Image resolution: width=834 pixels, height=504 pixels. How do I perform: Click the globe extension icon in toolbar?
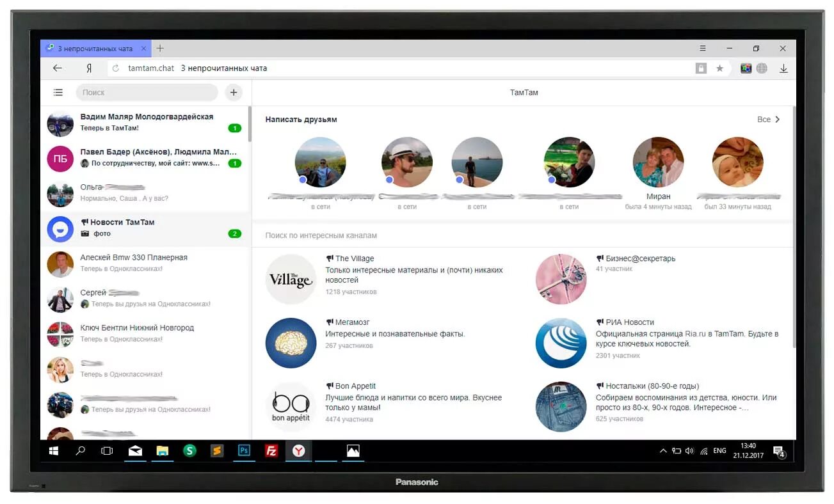(x=761, y=68)
